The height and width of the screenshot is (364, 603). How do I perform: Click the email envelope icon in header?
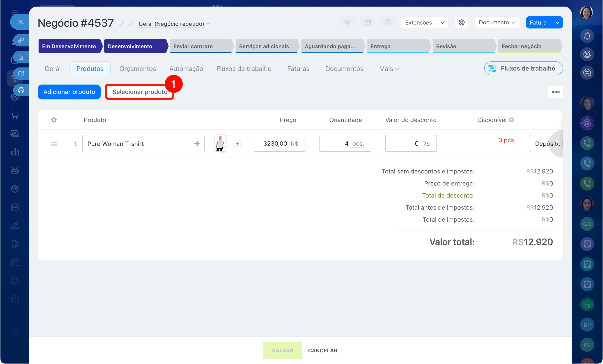coord(368,23)
